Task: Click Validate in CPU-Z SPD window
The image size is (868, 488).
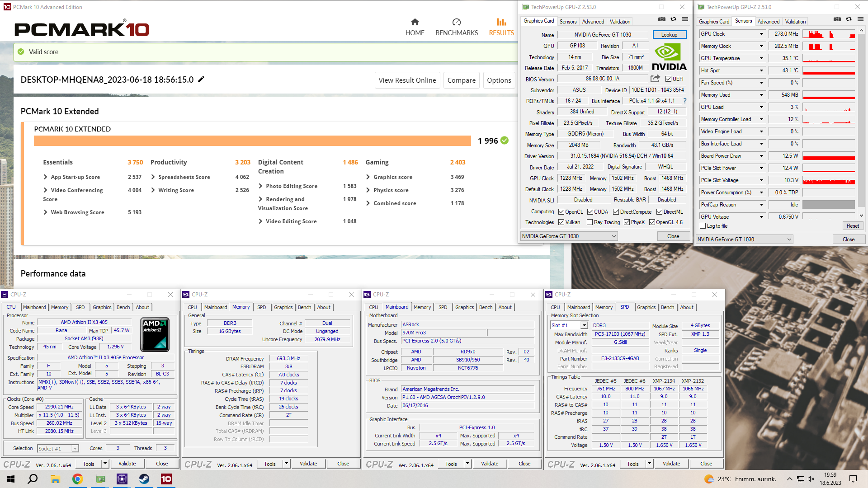Action: click(671, 464)
